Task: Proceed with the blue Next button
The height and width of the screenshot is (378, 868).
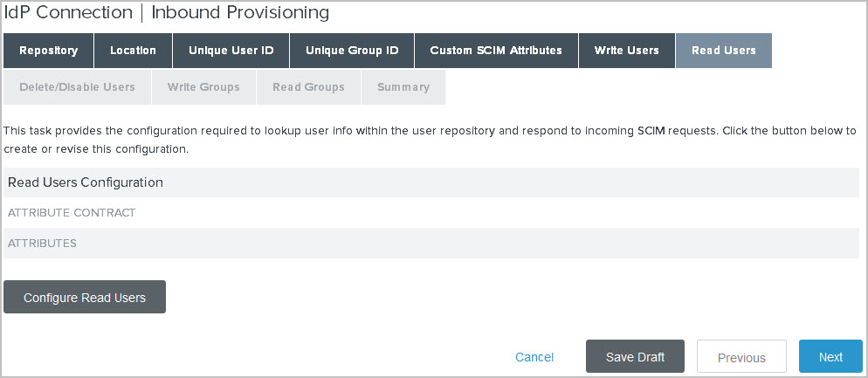Action: (830, 357)
